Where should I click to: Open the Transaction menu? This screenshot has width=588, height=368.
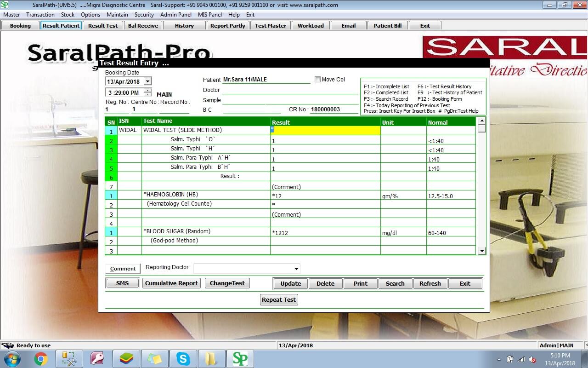(40, 15)
